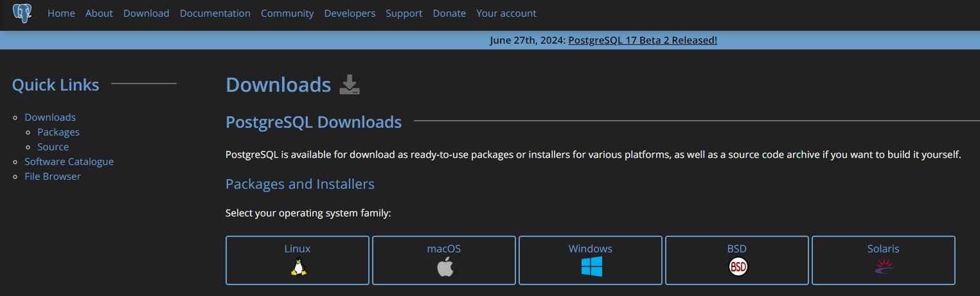Click 'Select your operating system family:' text
Viewport: 980px width, 296px height.
click(308, 213)
